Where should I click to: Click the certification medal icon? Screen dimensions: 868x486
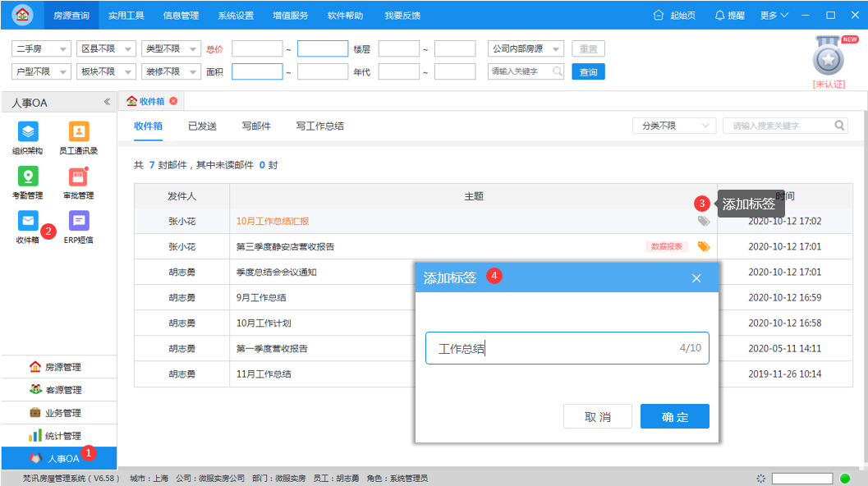(x=828, y=57)
